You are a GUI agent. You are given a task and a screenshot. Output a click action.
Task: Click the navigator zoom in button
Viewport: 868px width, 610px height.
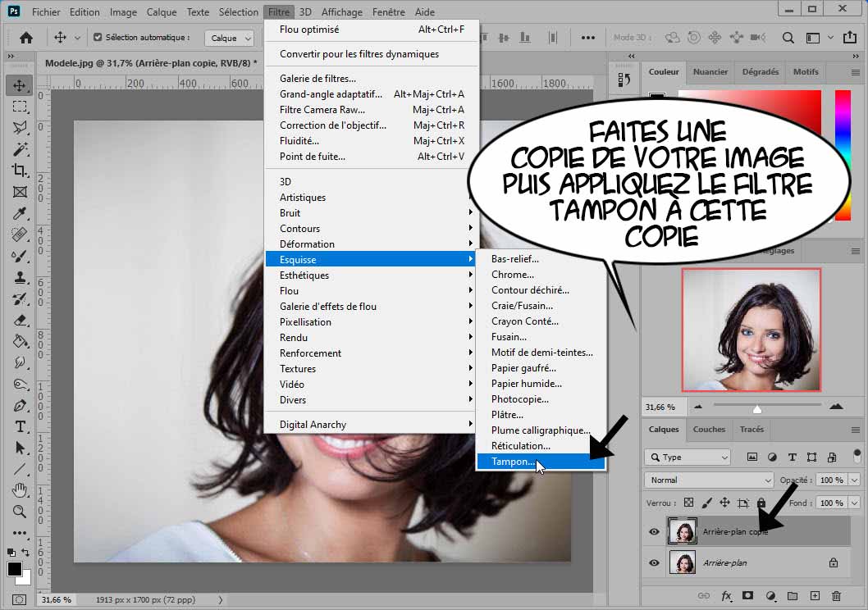pos(836,407)
